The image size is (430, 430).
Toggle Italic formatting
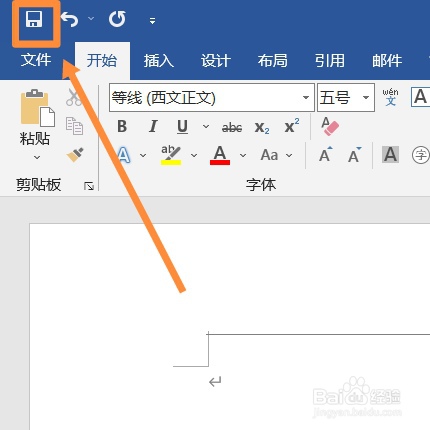153,127
